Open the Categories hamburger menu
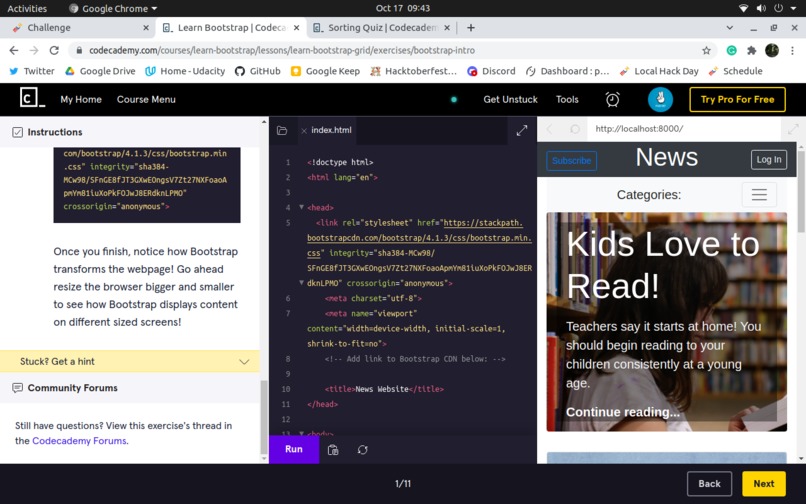 [759, 194]
